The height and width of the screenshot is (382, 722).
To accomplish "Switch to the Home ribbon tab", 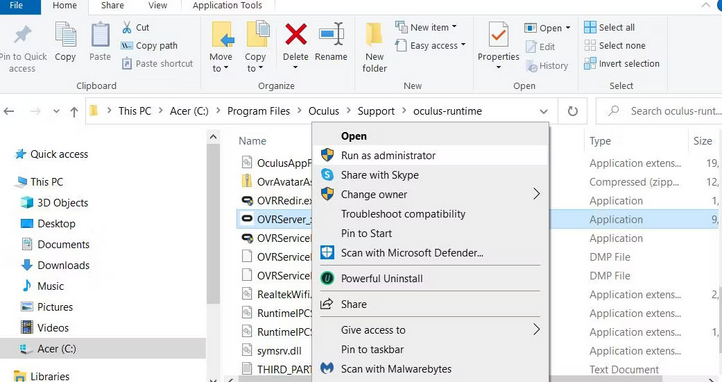I will (64, 6).
